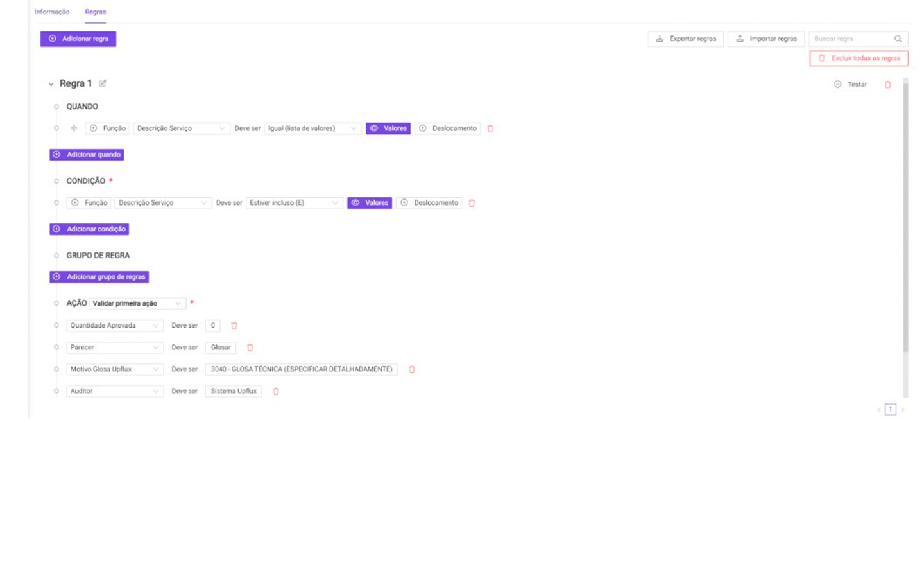Viewport: 924px width, 578px height.
Task: Select the Regras tab
Action: [x=96, y=12]
